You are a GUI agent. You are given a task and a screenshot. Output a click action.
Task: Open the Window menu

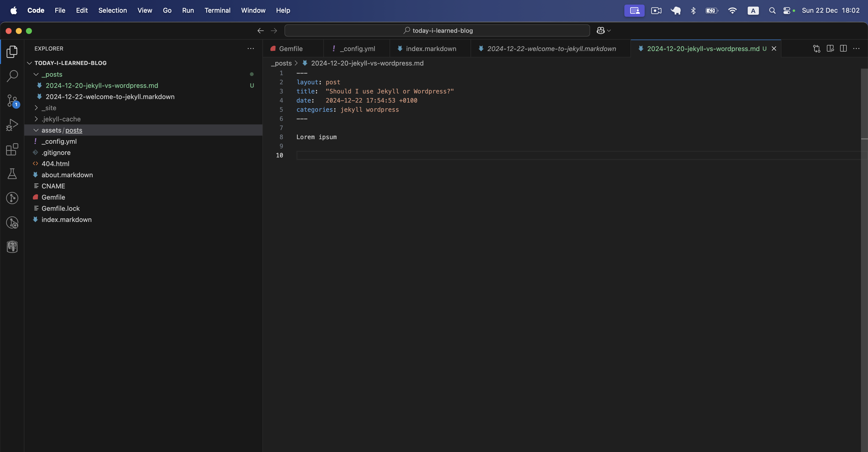click(x=253, y=10)
